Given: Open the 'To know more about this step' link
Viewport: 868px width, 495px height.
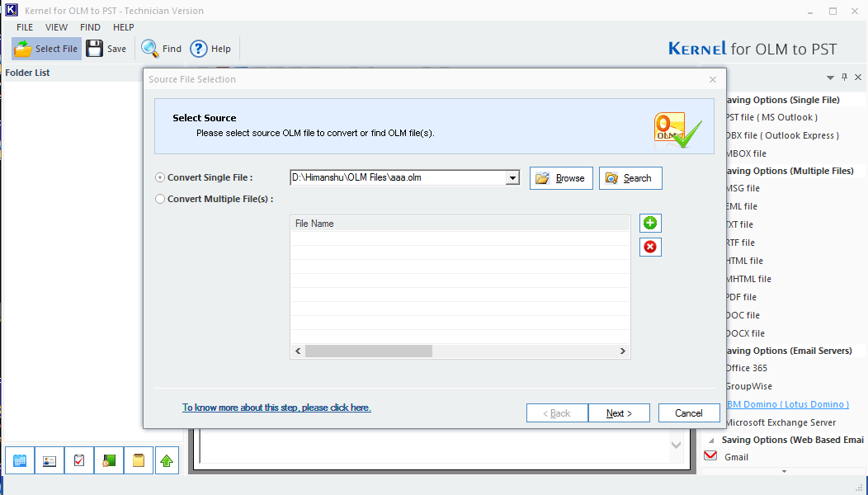Looking at the screenshot, I should pyautogui.click(x=276, y=408).
